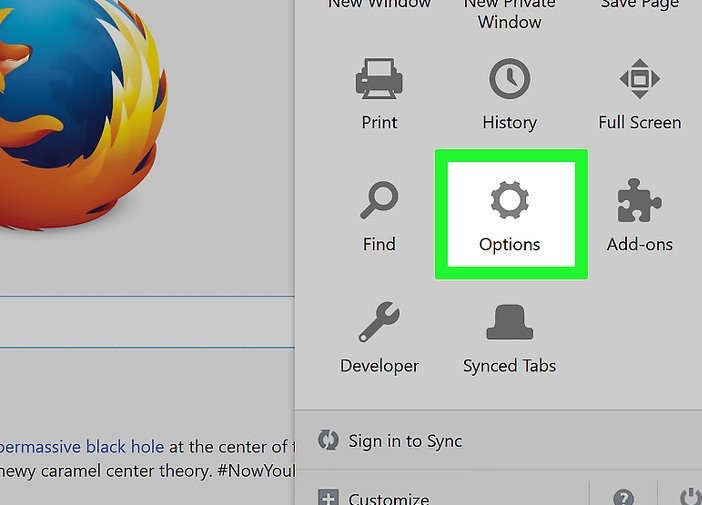
Task: Open History via the clock icon
Action: (x=509, y=80)
